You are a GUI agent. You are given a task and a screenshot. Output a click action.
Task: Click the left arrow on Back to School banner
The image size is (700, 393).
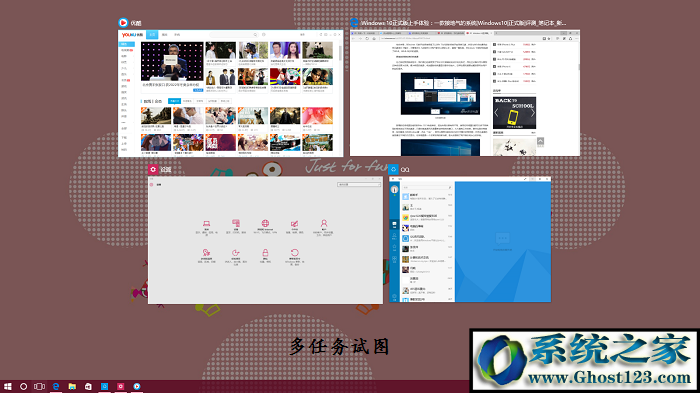point(496,113)
